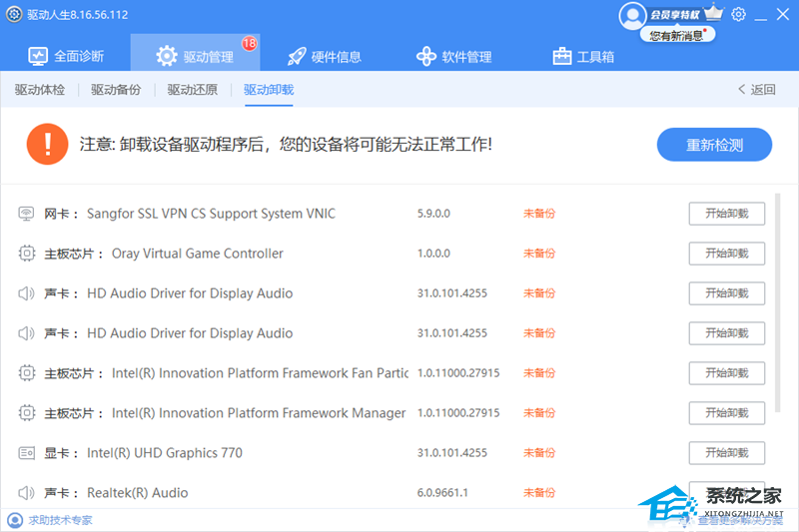Click the rocket icon for 硬件信息

[x=297, y=57]
